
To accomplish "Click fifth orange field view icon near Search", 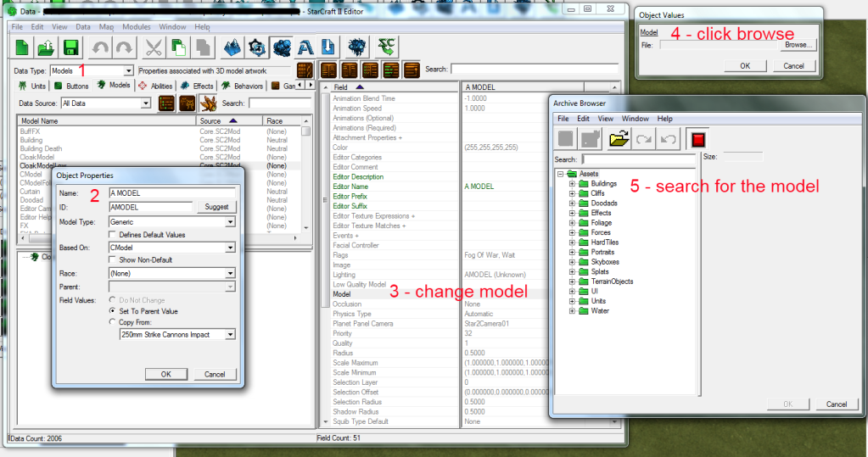I will [x=412, y=70].
